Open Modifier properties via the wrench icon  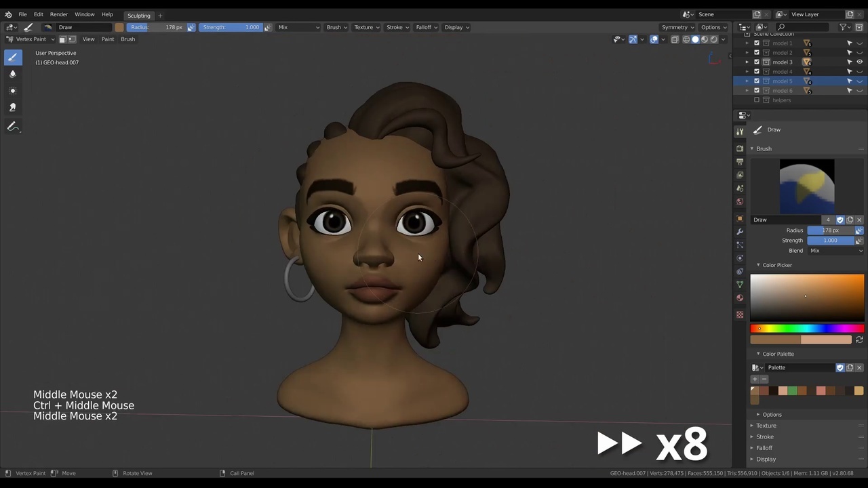point(740,231)
